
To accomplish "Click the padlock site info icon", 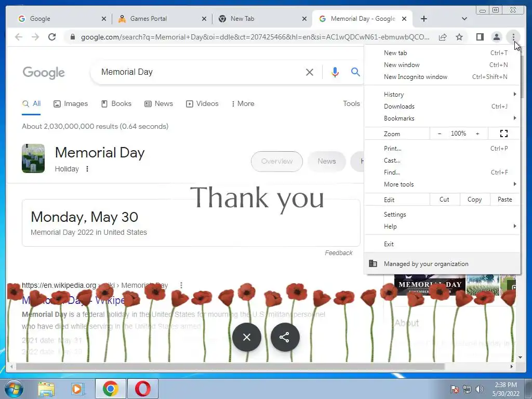I will click(x=72, y=37).
